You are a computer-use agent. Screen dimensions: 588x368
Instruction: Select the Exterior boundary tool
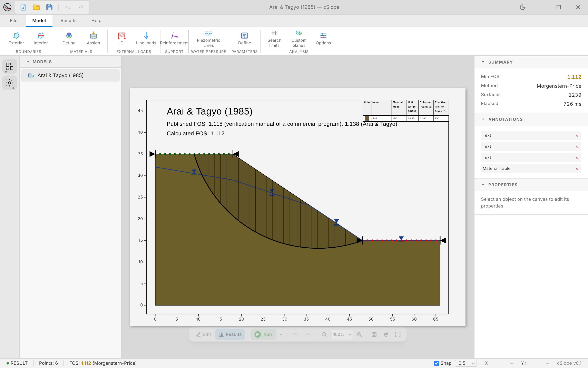pos(16,39)
